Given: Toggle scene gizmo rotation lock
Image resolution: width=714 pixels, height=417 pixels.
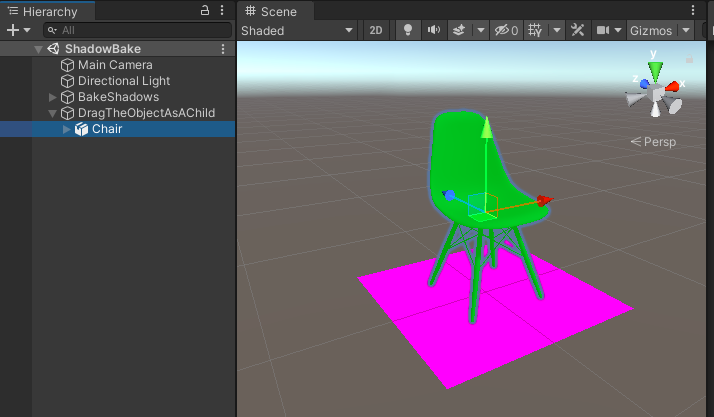Looking at the screenshot, I should 689,59.
